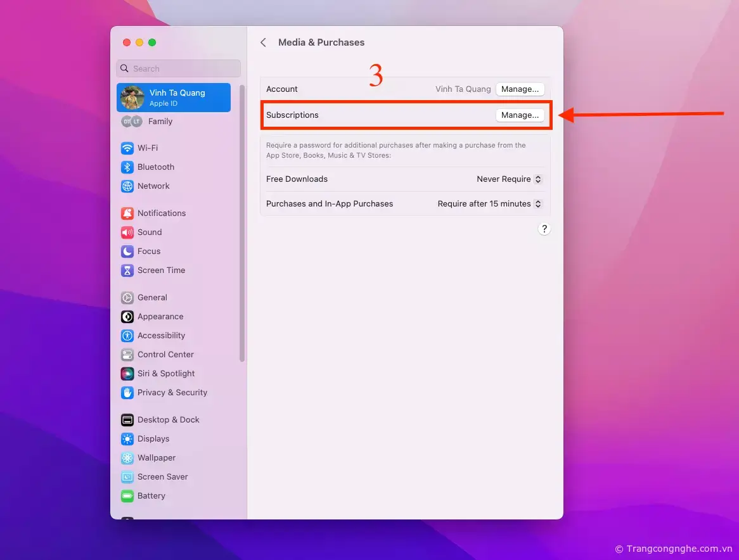Select the Sound speaker icon

[x=127, y=232]
